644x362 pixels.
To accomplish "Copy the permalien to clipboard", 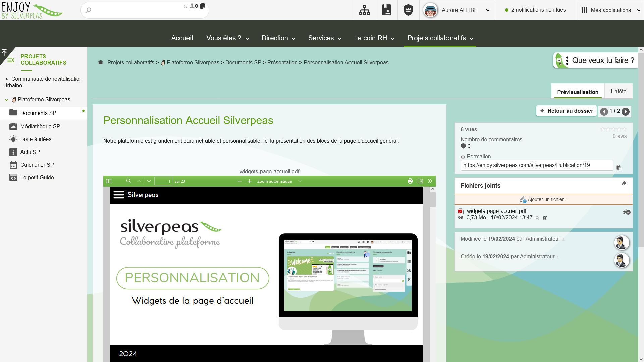I will [x=619, y=168].
